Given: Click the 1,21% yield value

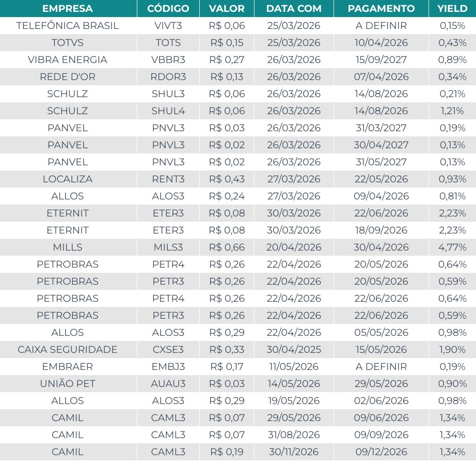Looking at the screenshot, I should pyautogui.click(x=452, y=111).
